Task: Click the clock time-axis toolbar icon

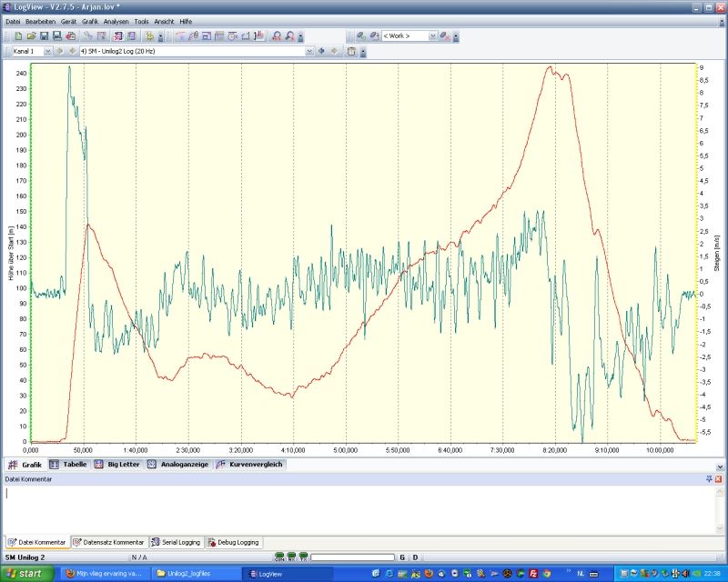Action: (x=233, y=36)
